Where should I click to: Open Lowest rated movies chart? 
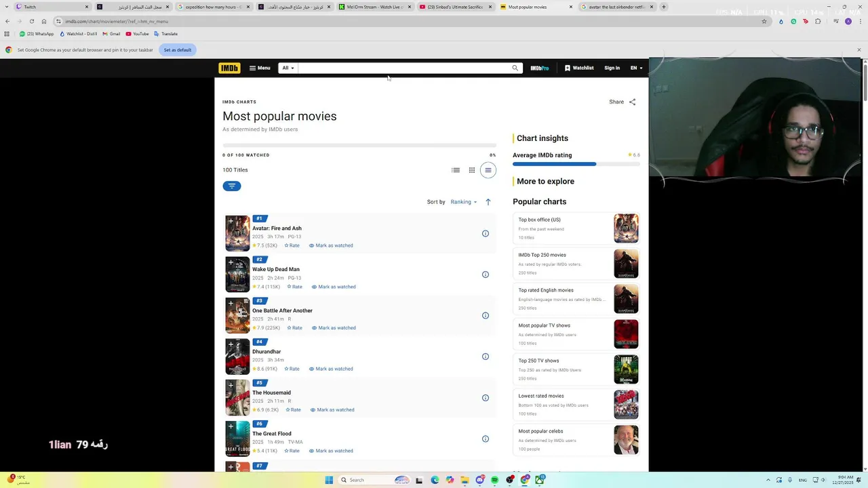[x=576, y=405]
